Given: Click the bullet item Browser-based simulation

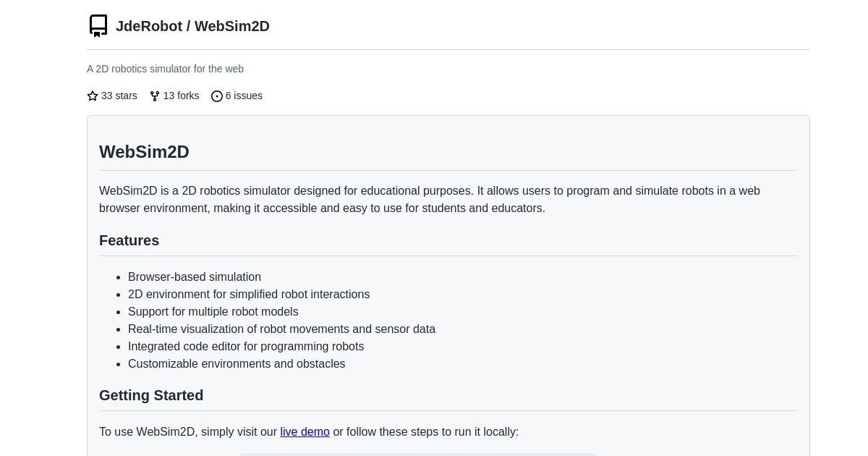Looking at the screenshot, I should coord(195,276).
